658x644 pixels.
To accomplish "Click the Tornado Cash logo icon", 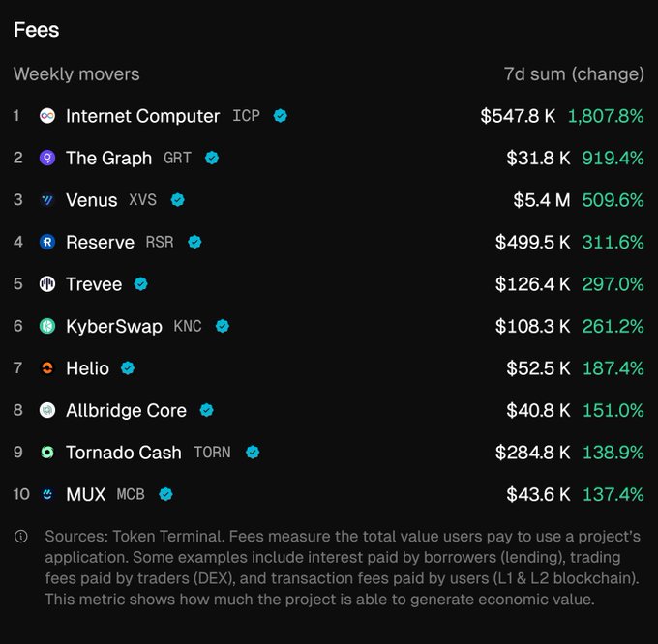I will [46, 452].
